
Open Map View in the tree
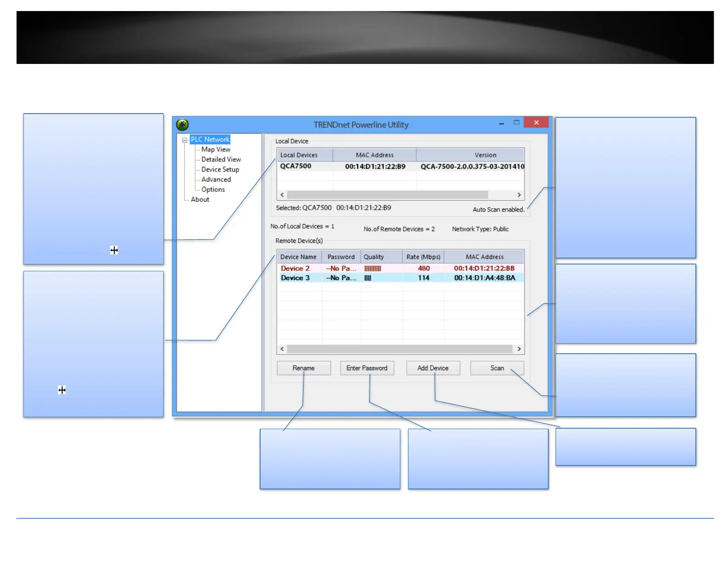pyautogui.click(x=216, y=149)
